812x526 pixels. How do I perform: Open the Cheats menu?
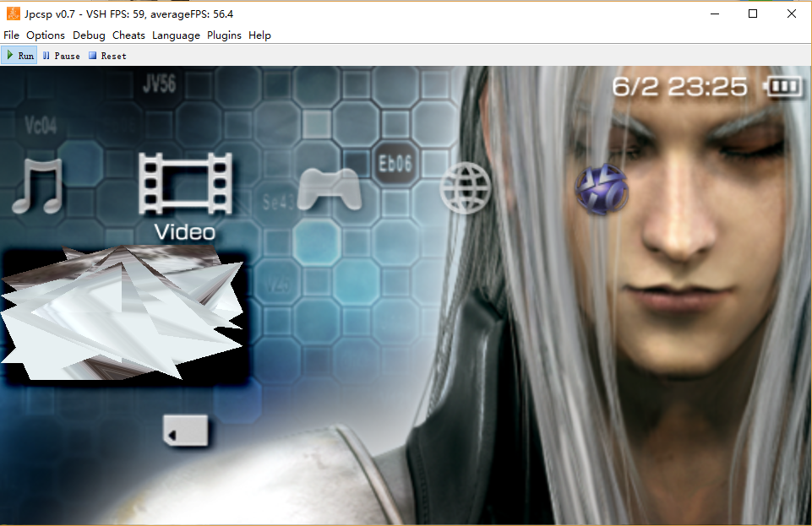pos(128,35)
